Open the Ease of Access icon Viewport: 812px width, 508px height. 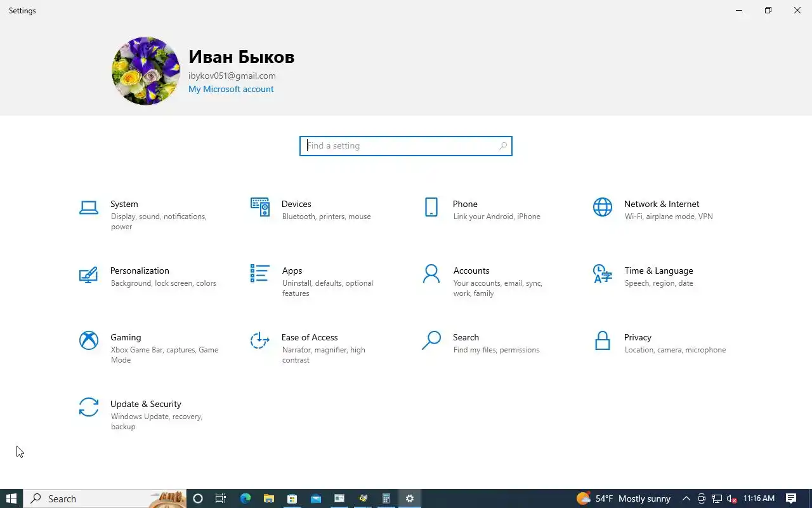point(260,340)
